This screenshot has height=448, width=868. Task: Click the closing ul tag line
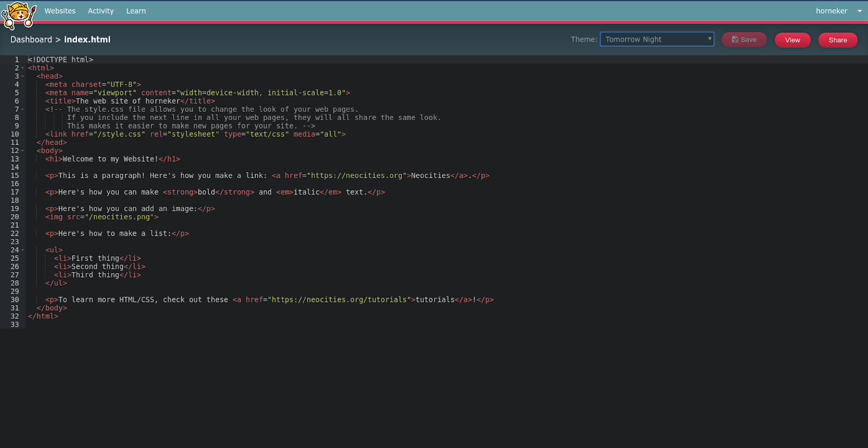[x=56, y=283]
